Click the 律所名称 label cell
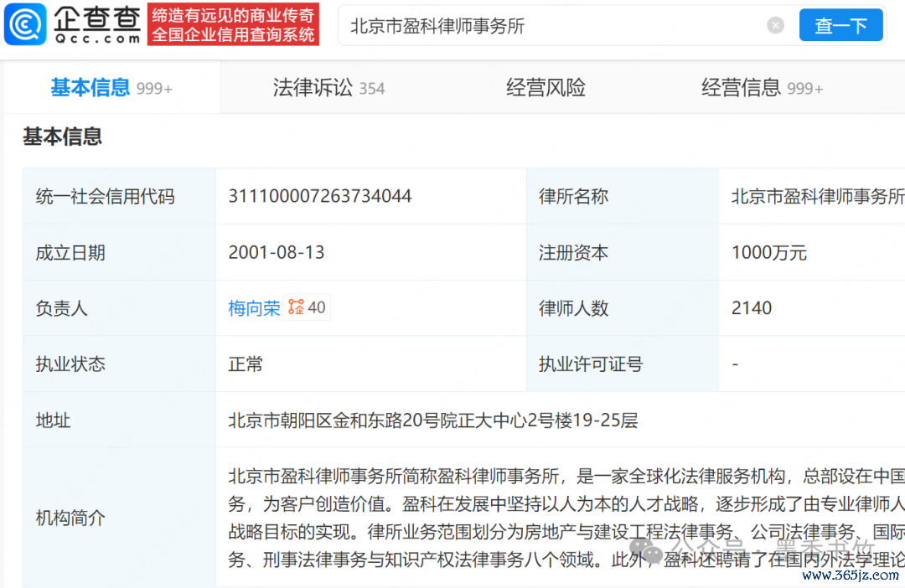This screenshot has width=905, height=588. click(622, 196)
